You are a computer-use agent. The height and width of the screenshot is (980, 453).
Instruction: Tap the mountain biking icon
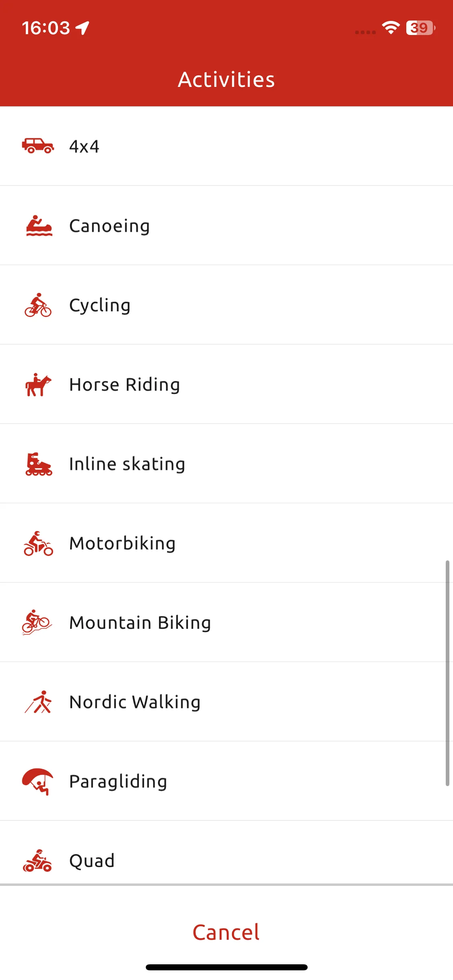coord(37,622)
